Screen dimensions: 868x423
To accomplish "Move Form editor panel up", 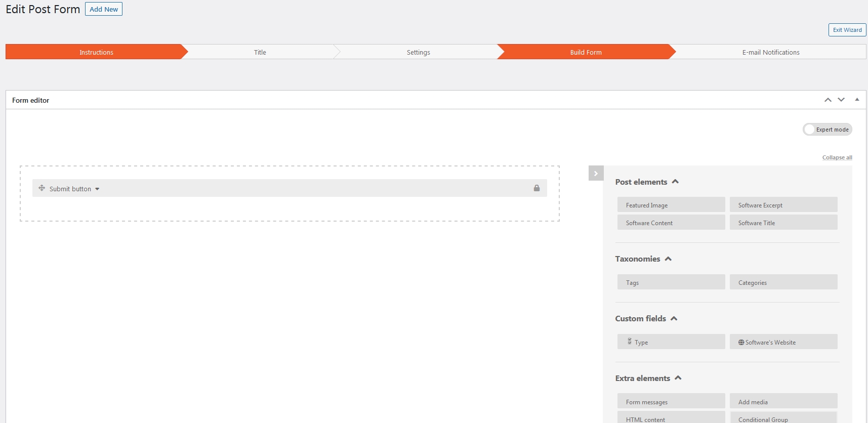I will coord(828,100).
